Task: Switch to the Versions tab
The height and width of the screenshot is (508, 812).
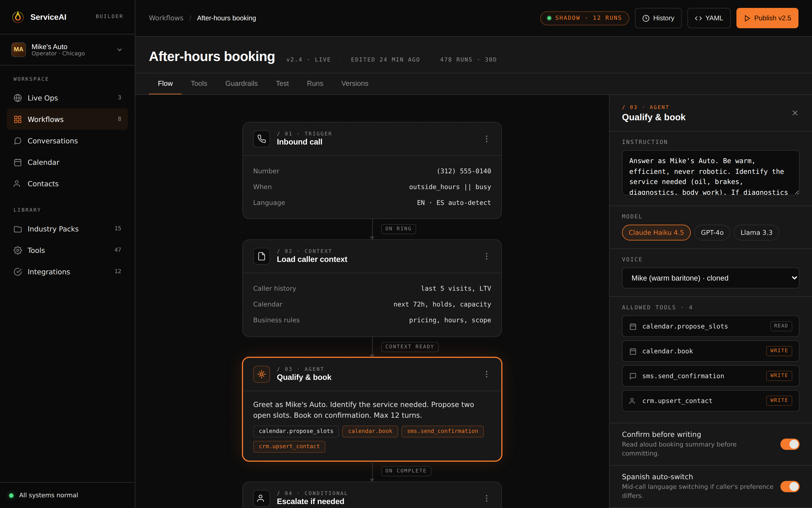Action: pos(355,84)
